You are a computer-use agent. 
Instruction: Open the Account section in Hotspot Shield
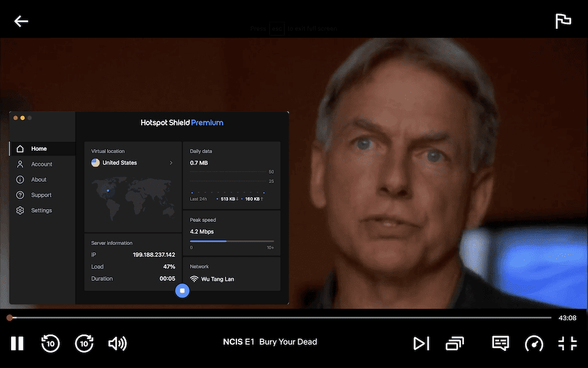click(x=42, y=164)
